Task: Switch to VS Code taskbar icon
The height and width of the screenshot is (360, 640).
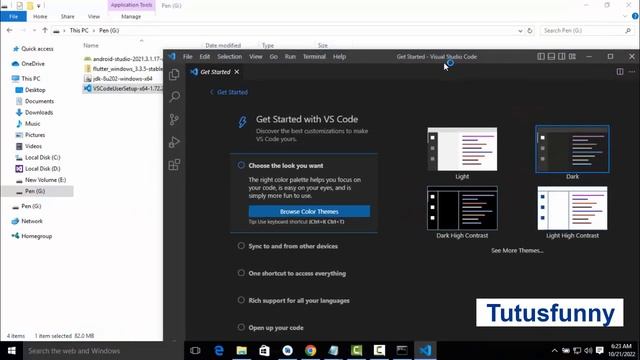Action: 425,351
